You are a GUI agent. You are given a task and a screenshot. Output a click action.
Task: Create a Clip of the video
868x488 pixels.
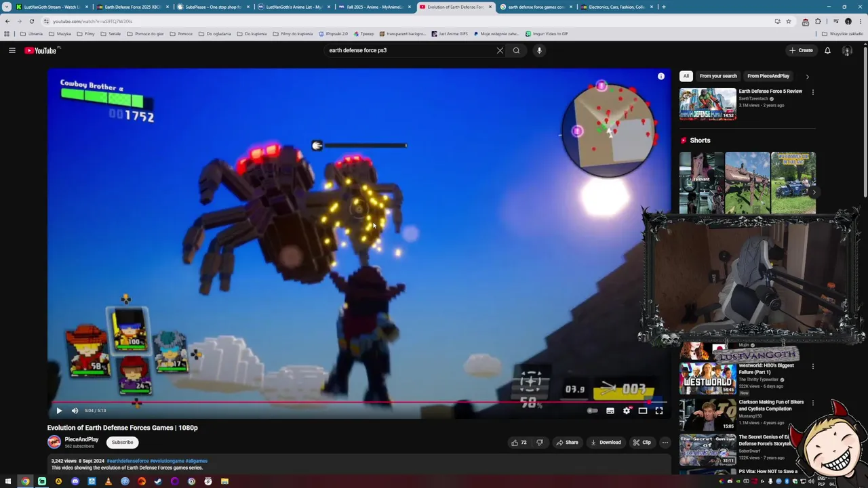click(x=642, y=443)
